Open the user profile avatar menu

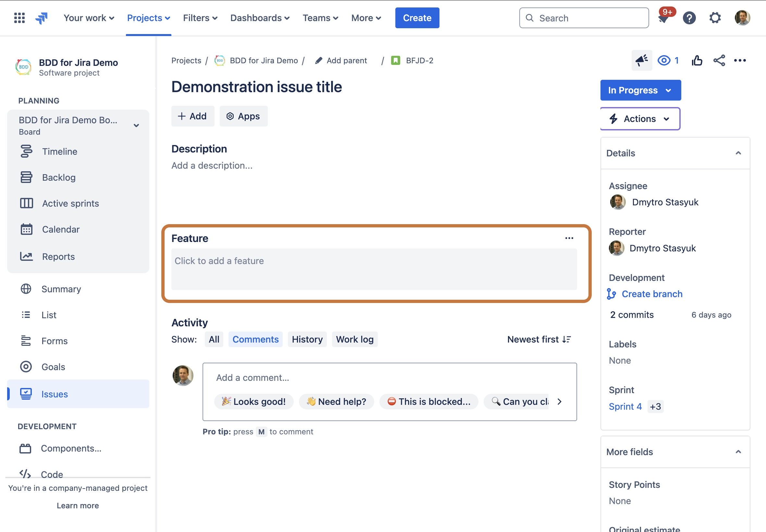click(742, 18)
